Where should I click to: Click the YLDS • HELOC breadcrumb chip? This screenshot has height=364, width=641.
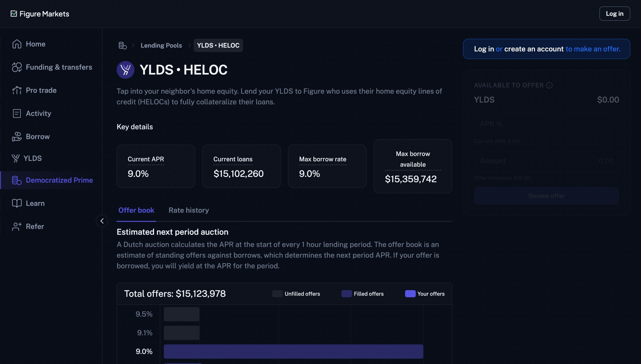pyautogui.click(x=218, y=45)
